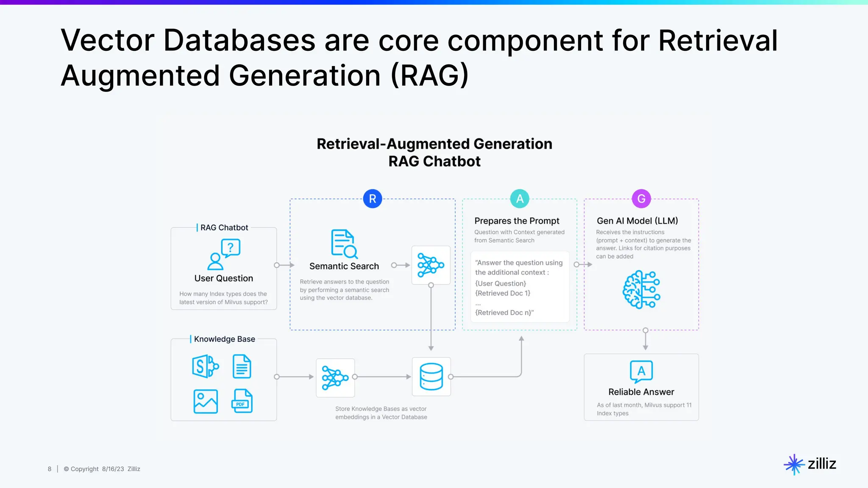Click the copyright text in footer
Image resolution: width=868 pixels, height=488 pixels.
(102, 469)
